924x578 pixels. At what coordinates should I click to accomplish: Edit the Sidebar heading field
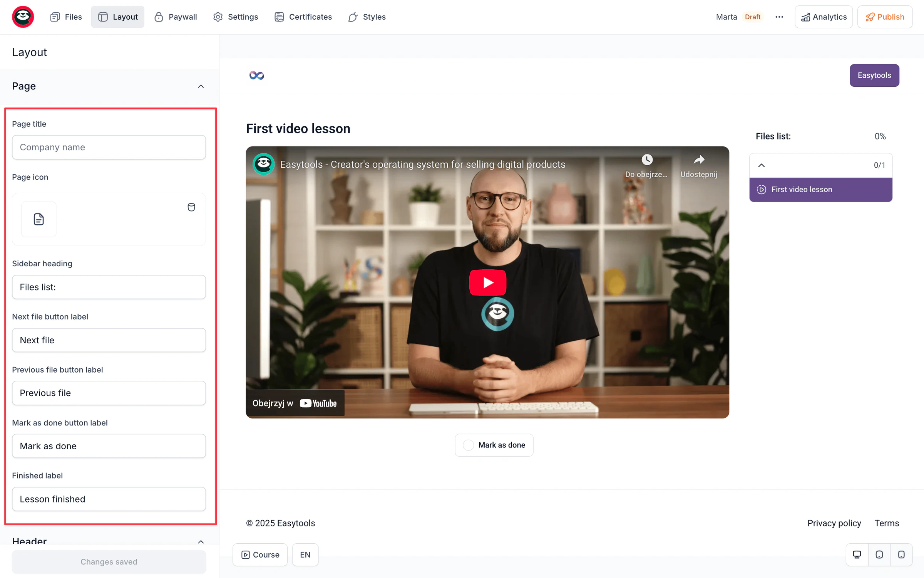click(x=109, y=287)
